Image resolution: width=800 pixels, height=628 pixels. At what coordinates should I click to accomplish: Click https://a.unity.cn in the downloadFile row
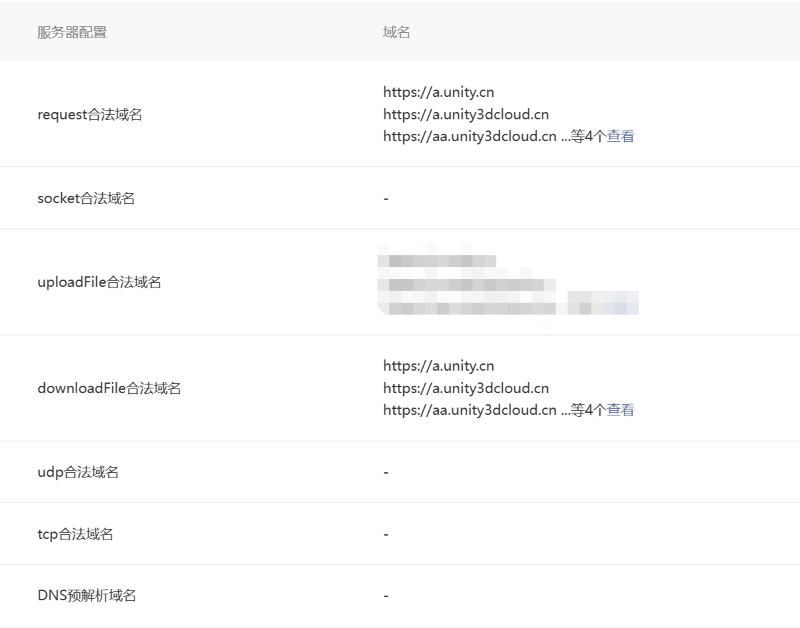438,366
